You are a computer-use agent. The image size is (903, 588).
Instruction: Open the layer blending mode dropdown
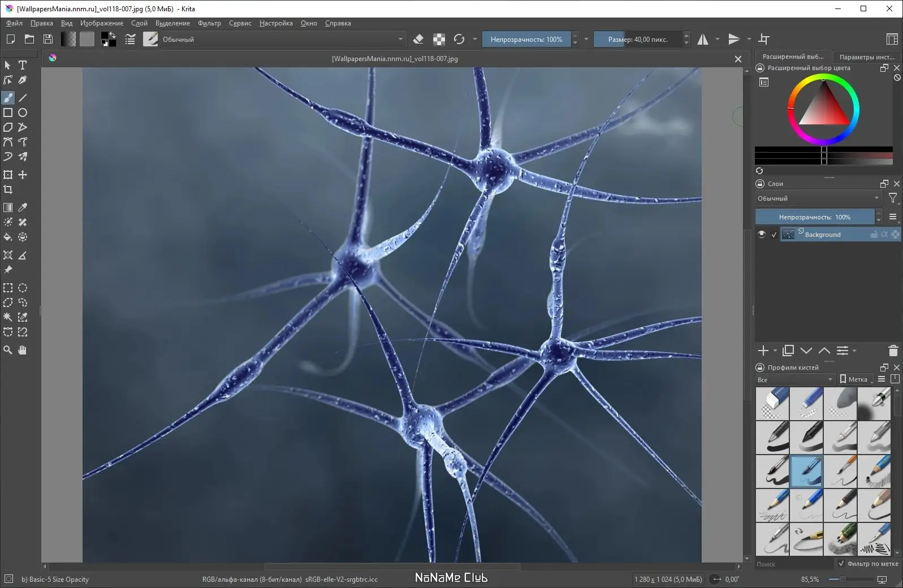click(x=818, y=198)
